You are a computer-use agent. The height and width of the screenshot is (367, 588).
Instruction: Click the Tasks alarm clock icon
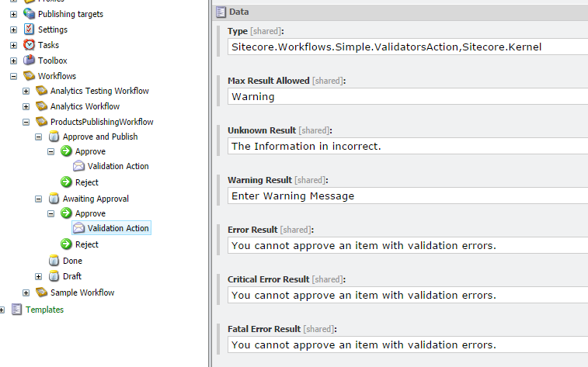[x=29, y=45]
